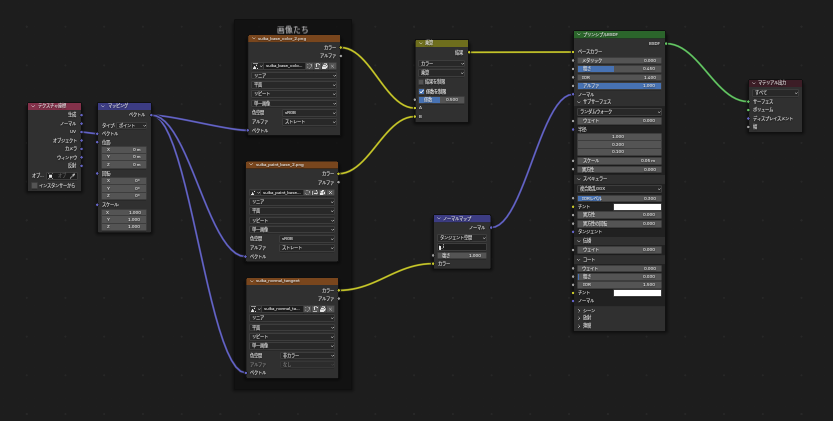Collapse the Normal Map node header arrow
Screen dimensions: 833x421
pyautogui.click(x=439, y=218)
